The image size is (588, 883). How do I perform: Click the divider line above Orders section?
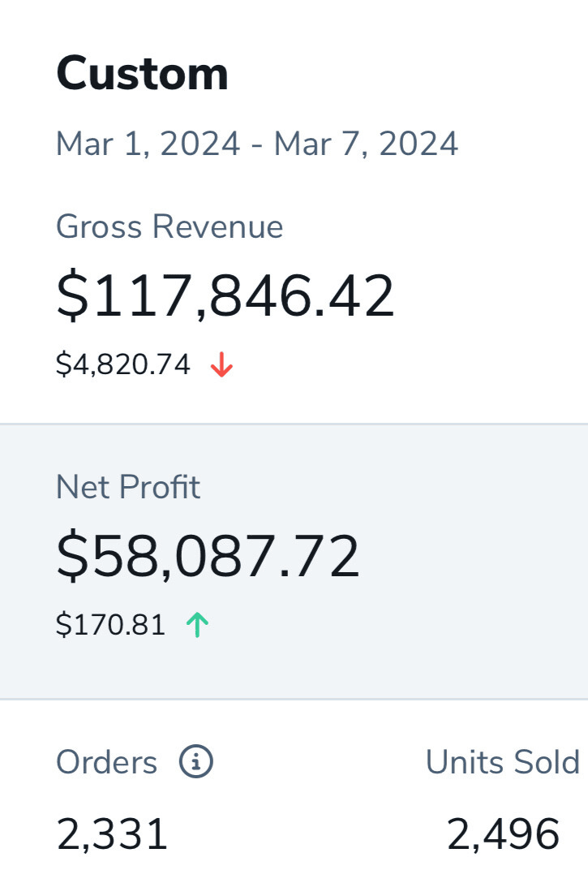294,698
